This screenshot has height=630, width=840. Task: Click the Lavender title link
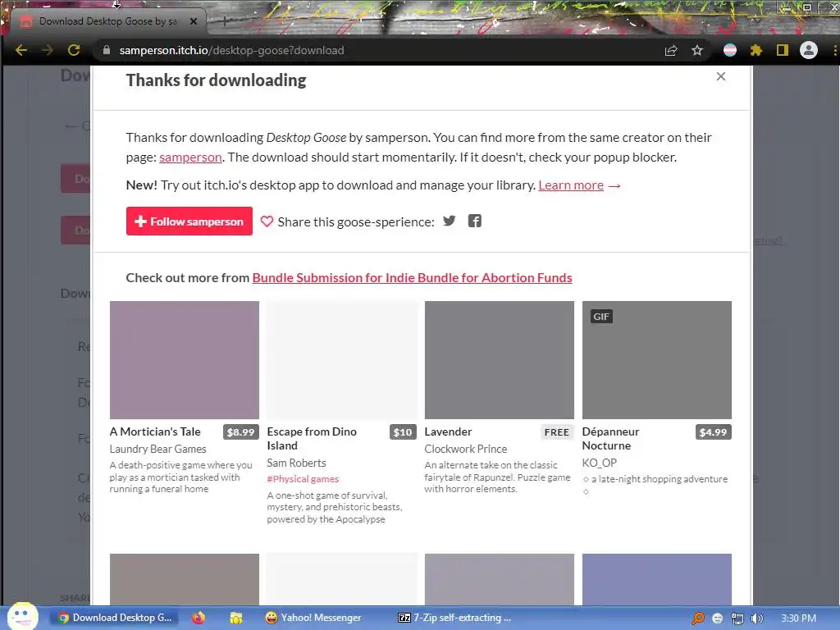click(449, 431)
